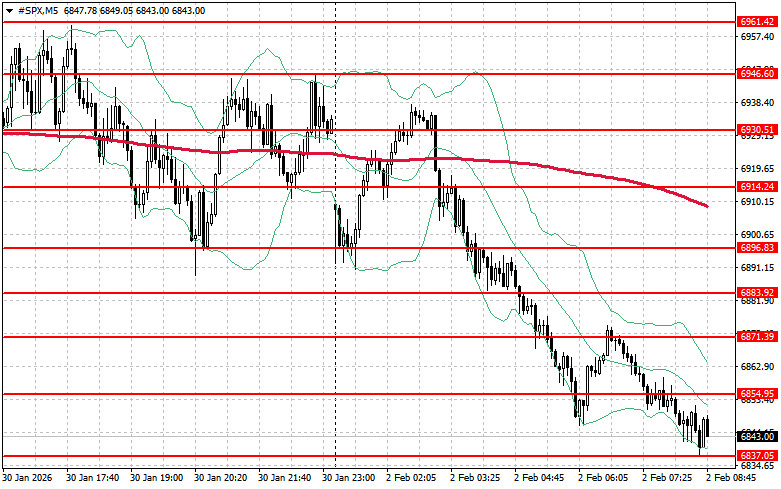Click the triangle arrow before #SPX,M5
The width and height of the screenshot is (781, 489).
point(7,10)
